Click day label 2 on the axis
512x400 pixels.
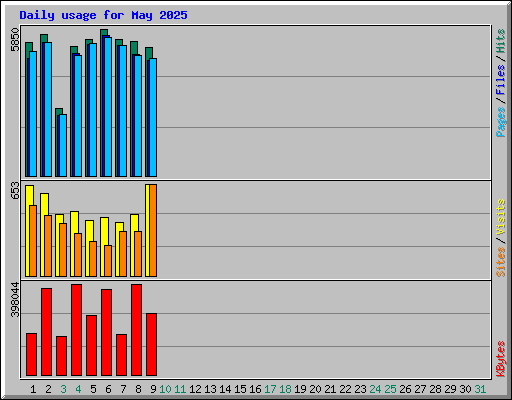[48, 389]
